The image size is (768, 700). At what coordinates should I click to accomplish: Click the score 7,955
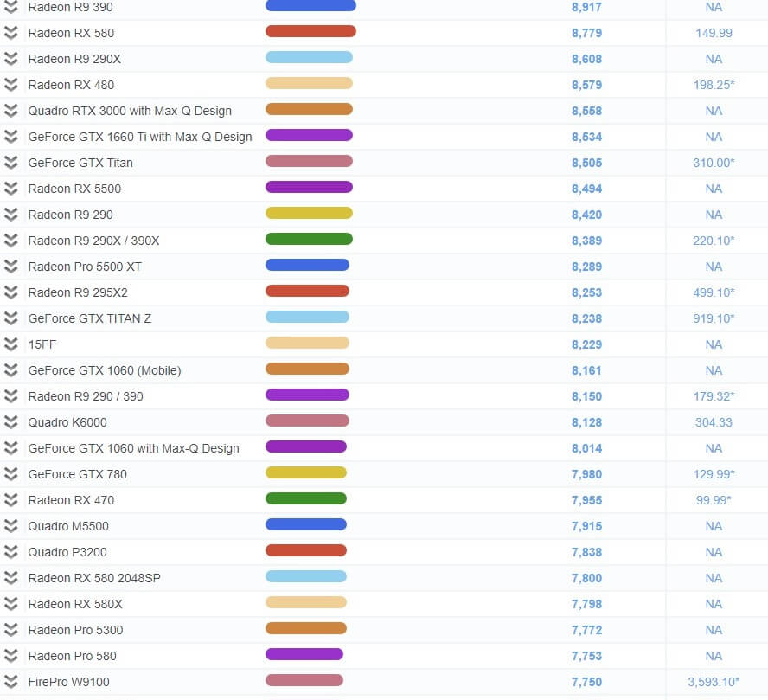click(586, 500)
